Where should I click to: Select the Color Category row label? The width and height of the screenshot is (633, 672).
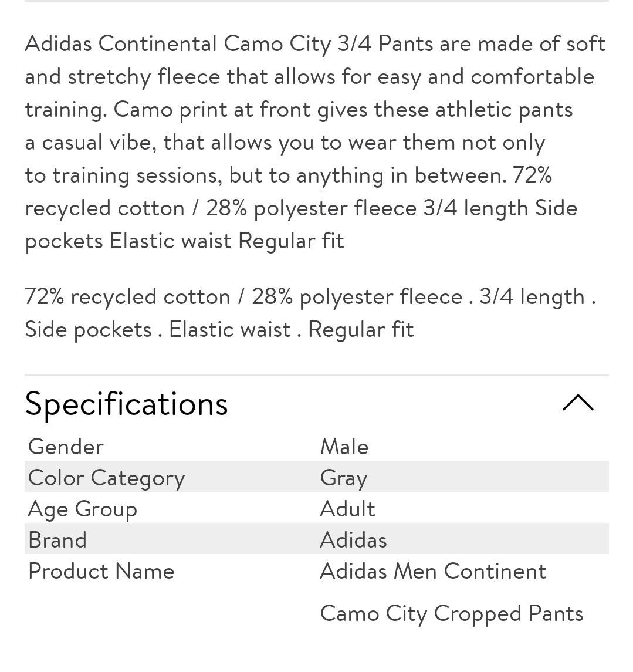pyautogui.click(x=106, y=478)
